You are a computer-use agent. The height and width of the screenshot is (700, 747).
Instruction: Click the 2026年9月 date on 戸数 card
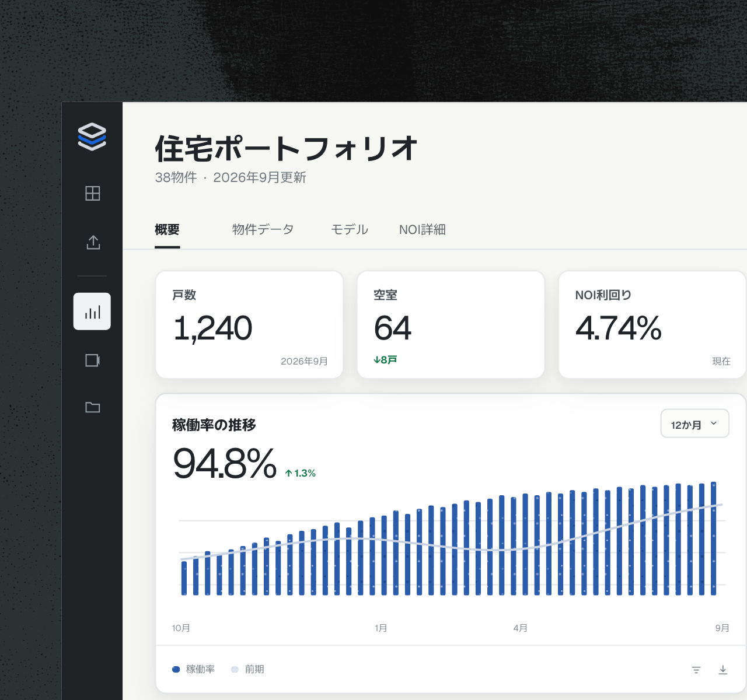pos(304,362)
